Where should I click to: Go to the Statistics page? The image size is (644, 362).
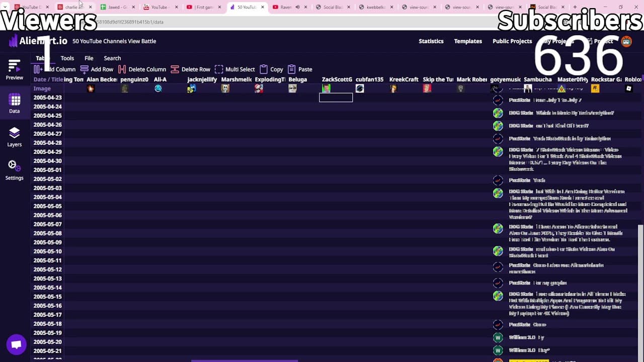[x=431, y=41]
